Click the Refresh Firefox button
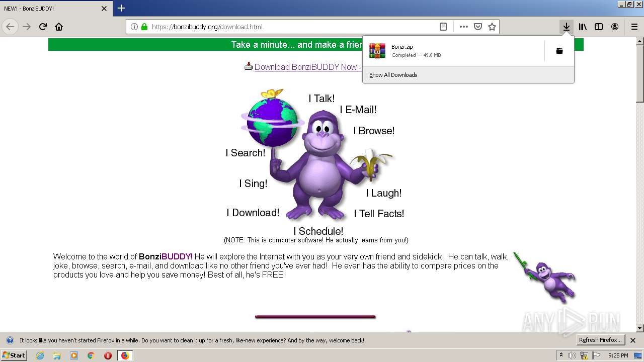Image resolution: width=644 pixels, height=362 pixels. [601, 340]
